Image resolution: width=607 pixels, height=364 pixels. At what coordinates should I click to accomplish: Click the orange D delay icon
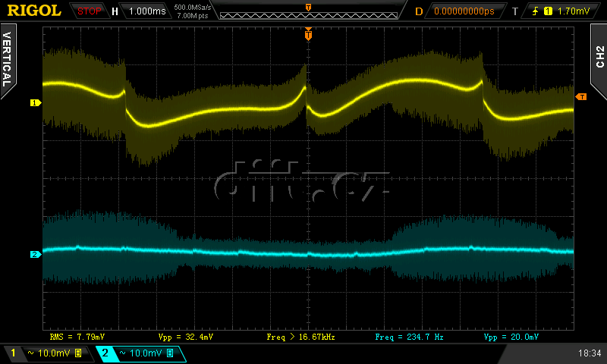click(419, 11)
